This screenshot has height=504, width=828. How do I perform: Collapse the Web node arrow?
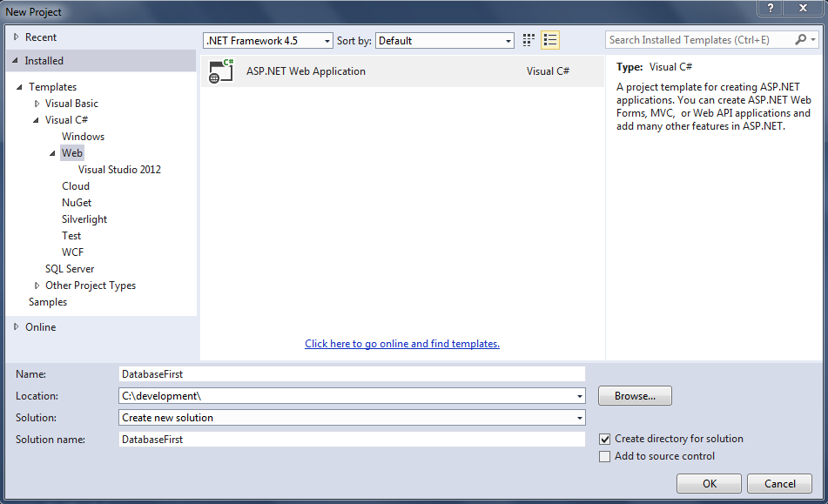52,153
